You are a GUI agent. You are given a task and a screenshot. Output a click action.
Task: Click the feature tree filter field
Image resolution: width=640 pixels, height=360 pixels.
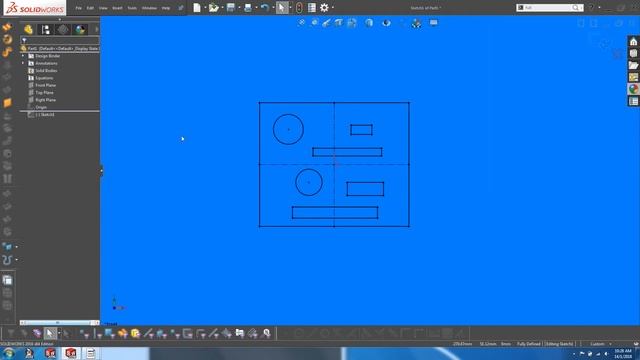(60, 40)
